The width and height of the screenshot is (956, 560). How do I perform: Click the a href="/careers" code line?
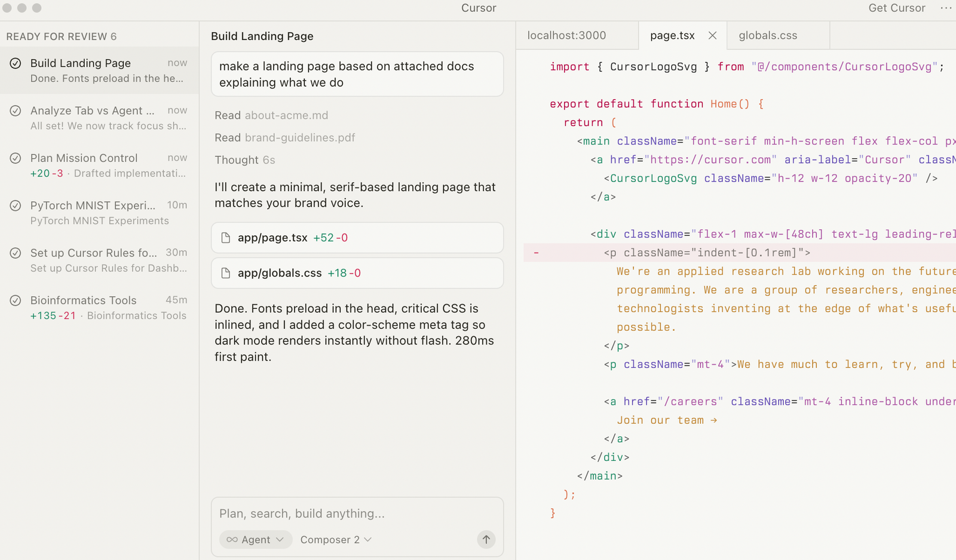tap(780, 401)
